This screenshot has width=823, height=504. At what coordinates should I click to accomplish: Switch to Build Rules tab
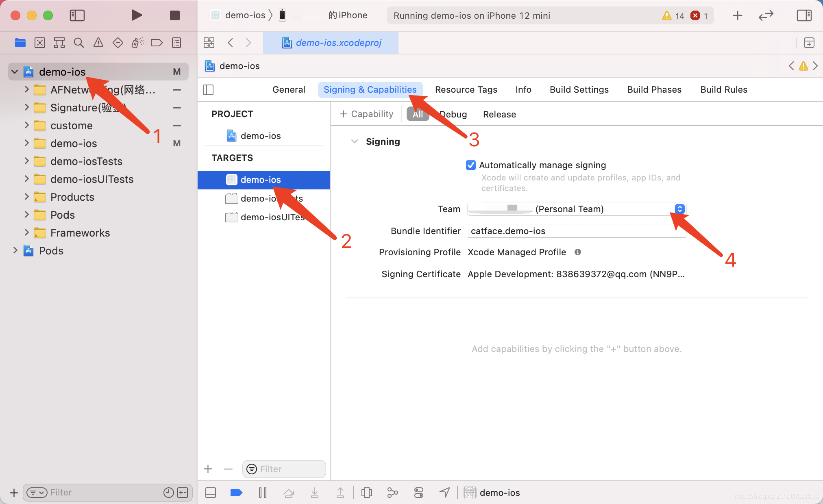[724, 89]
